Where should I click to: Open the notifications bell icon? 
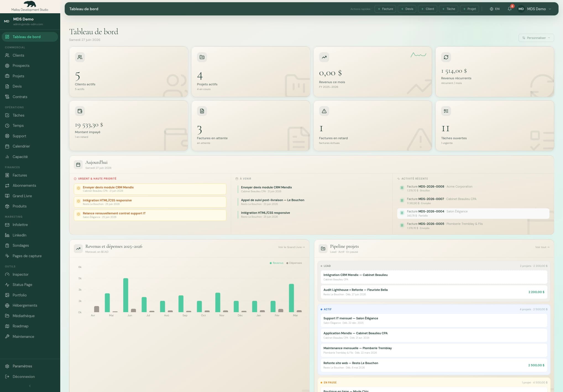click(509, 9)
